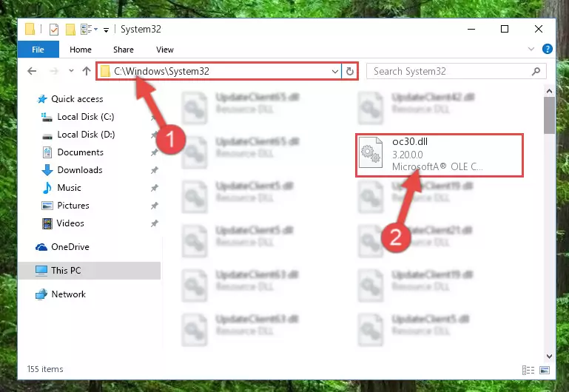The image size is (569, 392).
Task: Switch to large thumbnails view layout
Action: pyautogui.click(x=545, y=371)
